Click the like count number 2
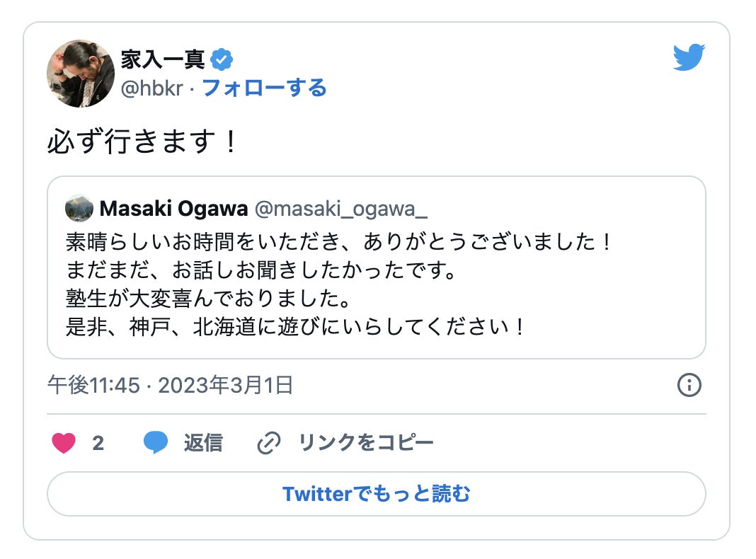 coord(98,444)
